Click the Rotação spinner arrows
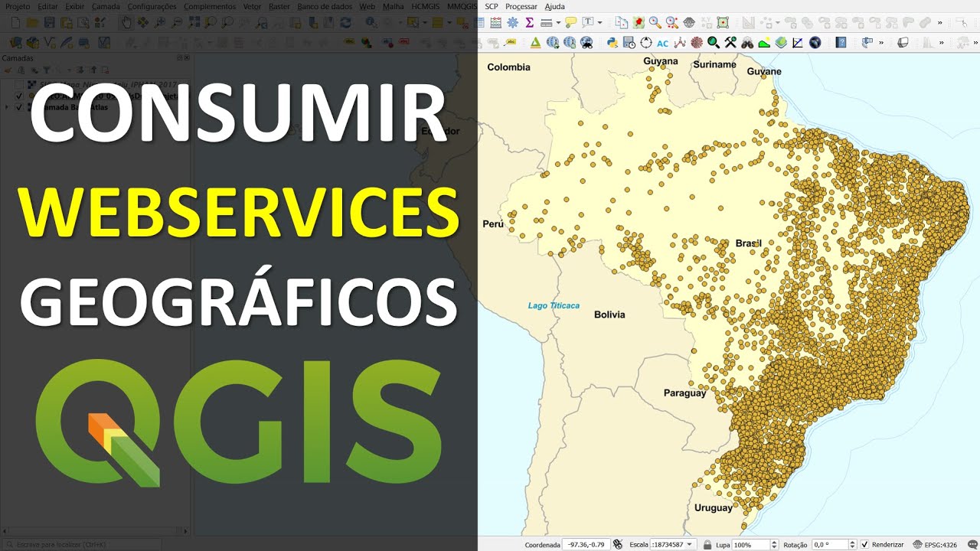This screenshot has height=551, width=980. (853, 544)
